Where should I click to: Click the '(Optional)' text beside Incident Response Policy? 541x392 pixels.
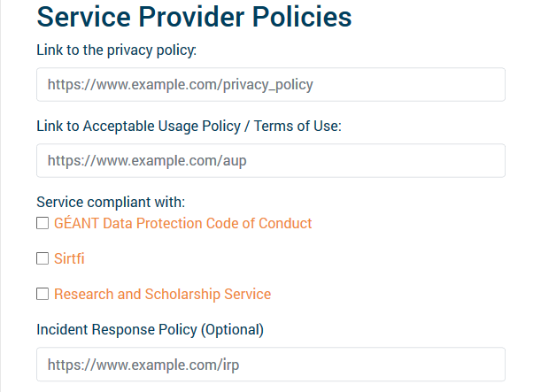(x=232, y=330)
